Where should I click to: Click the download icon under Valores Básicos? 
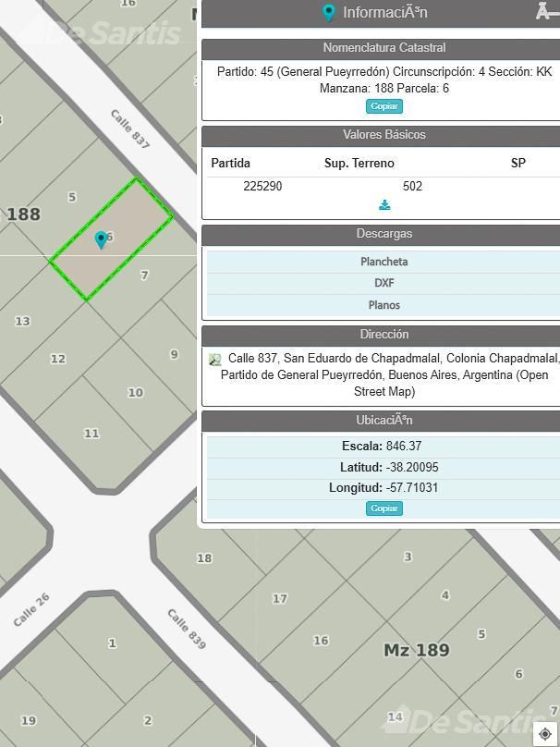pos(384,205)
